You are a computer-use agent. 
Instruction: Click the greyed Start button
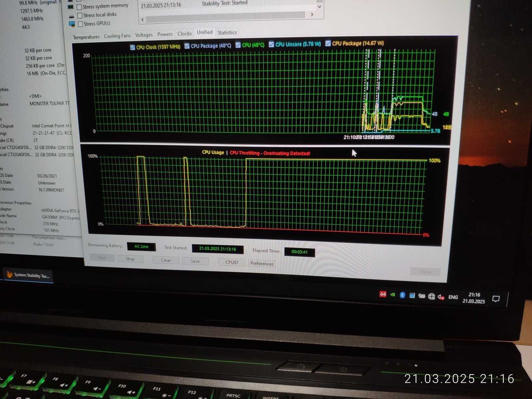[x=102, y=258]
